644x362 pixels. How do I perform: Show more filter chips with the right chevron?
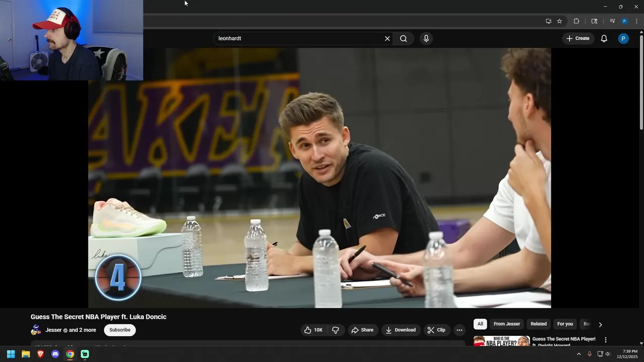[600, 325]
